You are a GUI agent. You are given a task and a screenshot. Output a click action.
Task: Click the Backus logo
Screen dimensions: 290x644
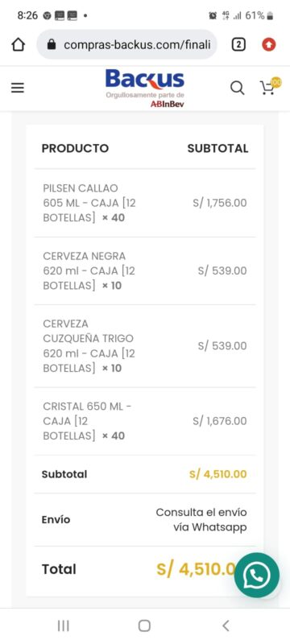tap(144, 88)
